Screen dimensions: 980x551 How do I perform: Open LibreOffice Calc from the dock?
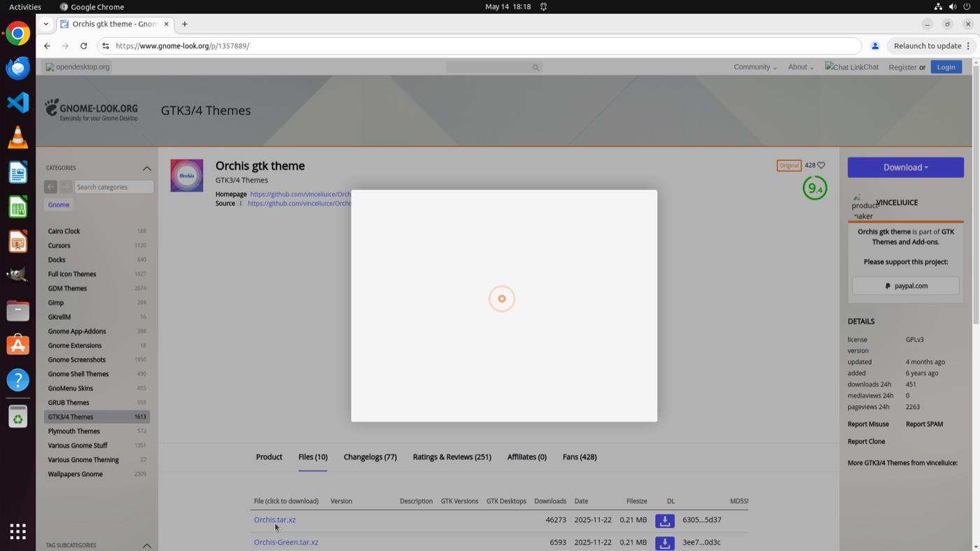coord(17,207)
